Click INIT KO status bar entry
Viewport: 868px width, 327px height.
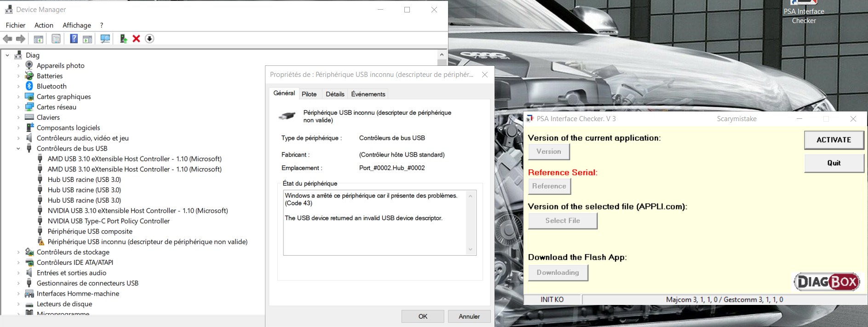[x=552, y=299]
